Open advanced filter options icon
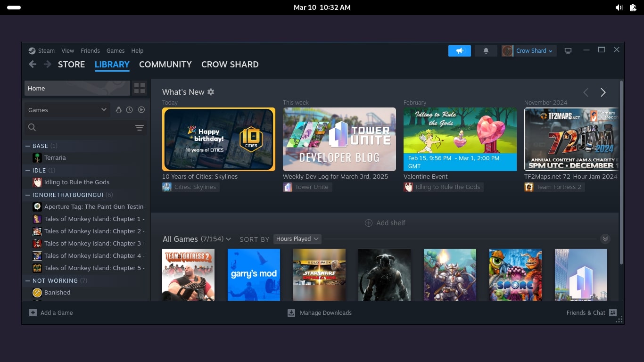This screenshot has height=362, width=644. (x=140, y=127)
